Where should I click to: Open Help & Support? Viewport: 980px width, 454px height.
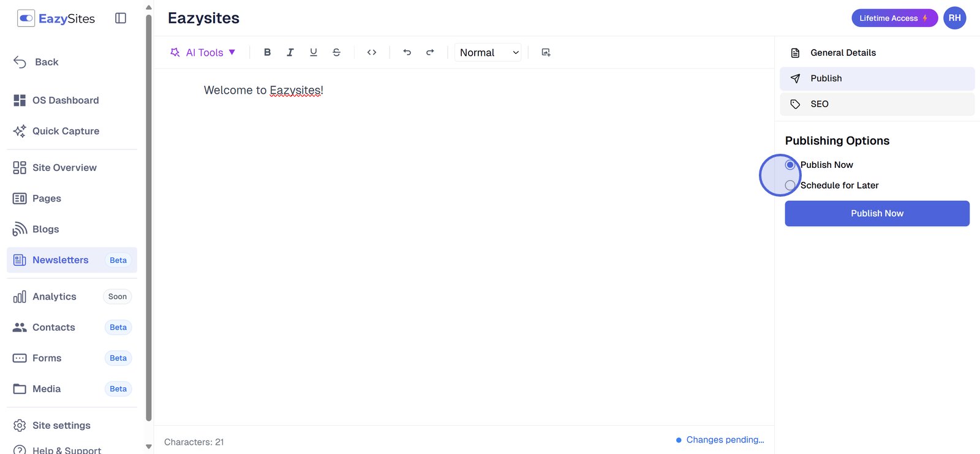point(72,449)
